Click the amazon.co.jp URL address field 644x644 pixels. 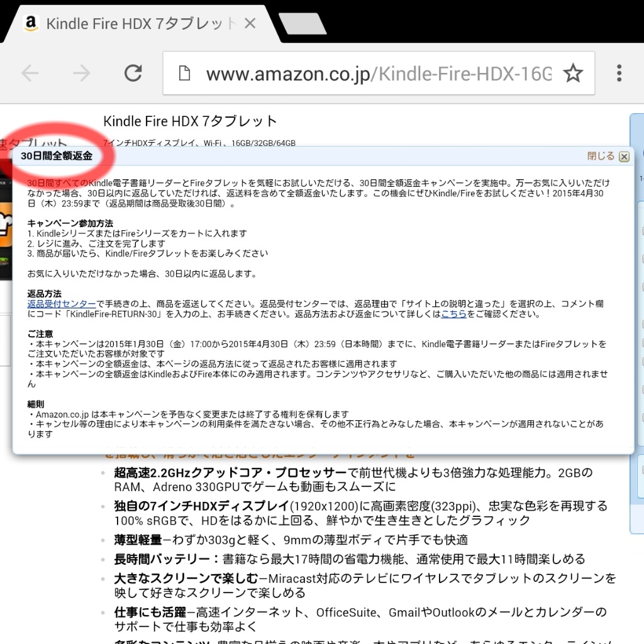point(379,74)
